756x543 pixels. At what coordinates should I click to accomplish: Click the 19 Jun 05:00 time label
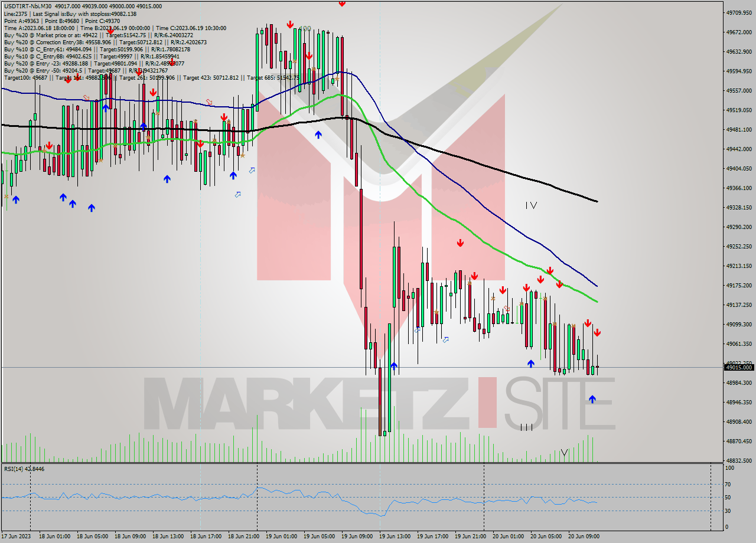pyautogui.click(x=318, y=537)
